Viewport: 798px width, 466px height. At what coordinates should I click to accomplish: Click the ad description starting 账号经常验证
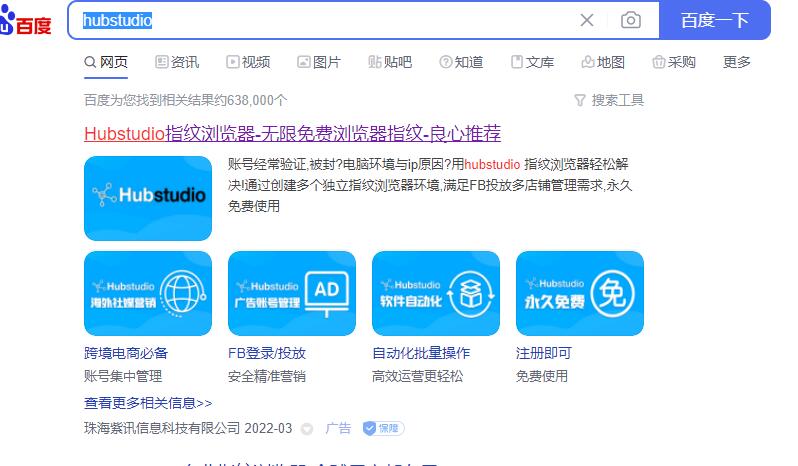coord(430,185)
